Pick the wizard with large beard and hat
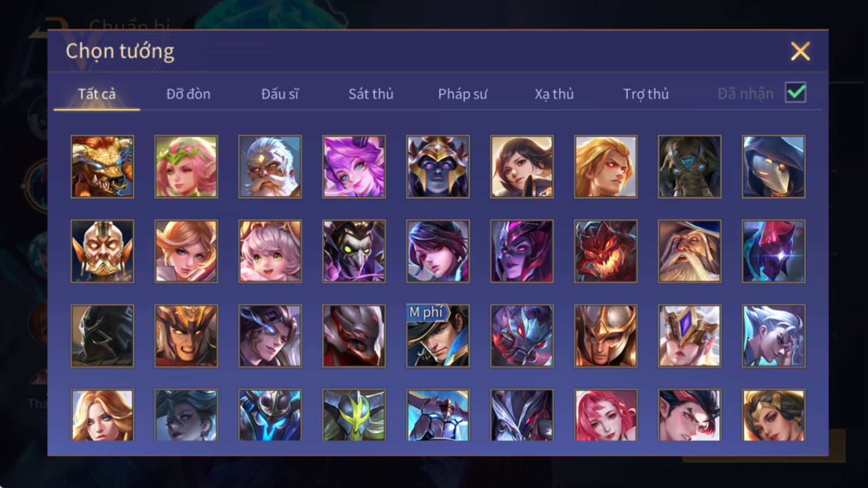The height and width of the screenshot is (488, 868). [689, 251]
